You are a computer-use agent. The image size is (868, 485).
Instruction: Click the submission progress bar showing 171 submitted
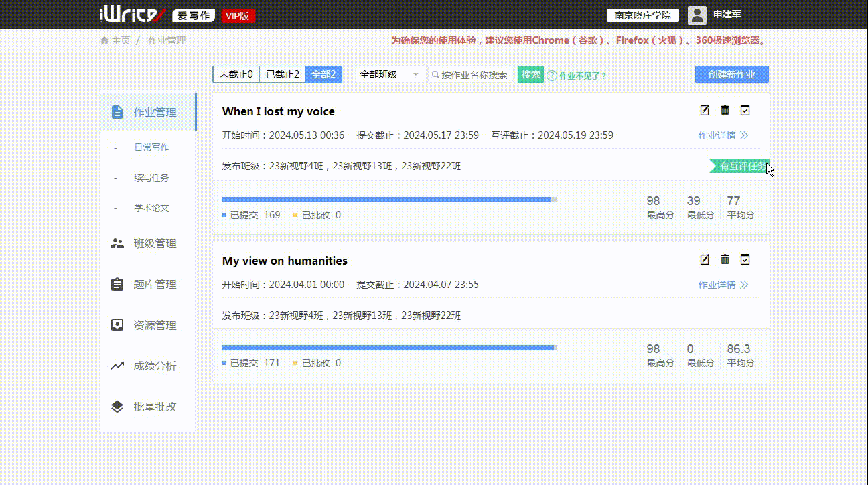coord(388,347)
